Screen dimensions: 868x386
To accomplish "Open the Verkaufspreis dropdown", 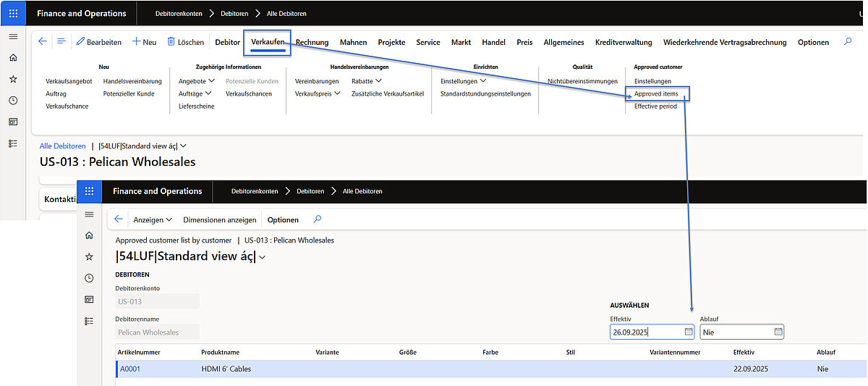I will [318, 93].
